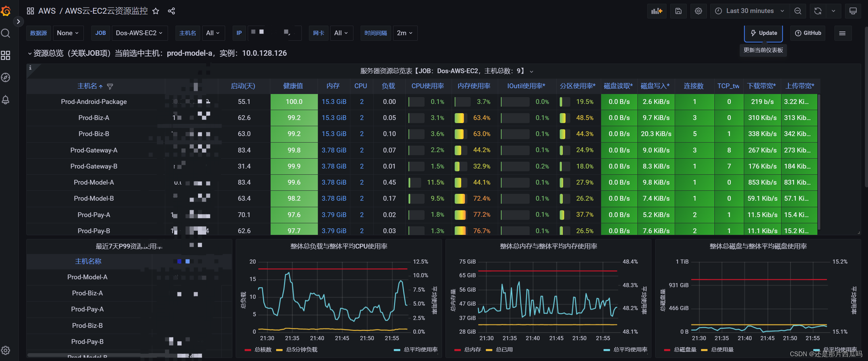
Task: Sort by 下载带宽 column header
Action: coord(761,86)
